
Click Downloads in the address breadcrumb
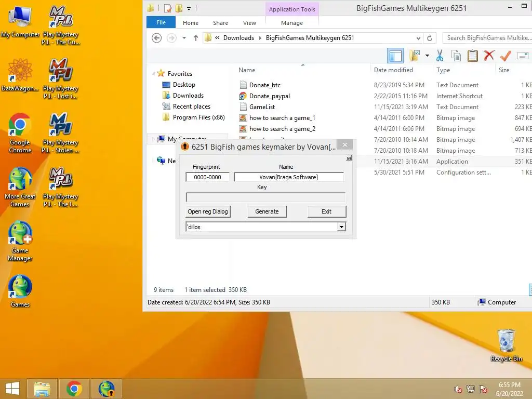(238, 38)
